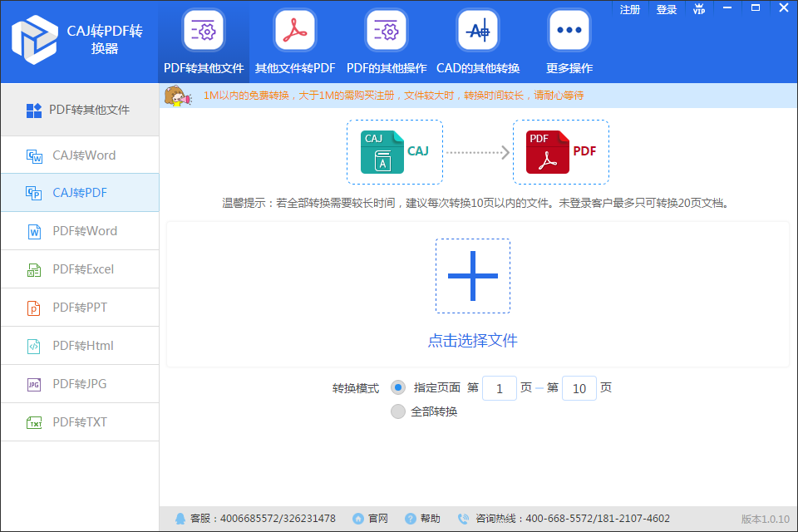Select the 全部转换 radio button
Viewport: 798px width, 532px height.
click(x=398, y=411)
